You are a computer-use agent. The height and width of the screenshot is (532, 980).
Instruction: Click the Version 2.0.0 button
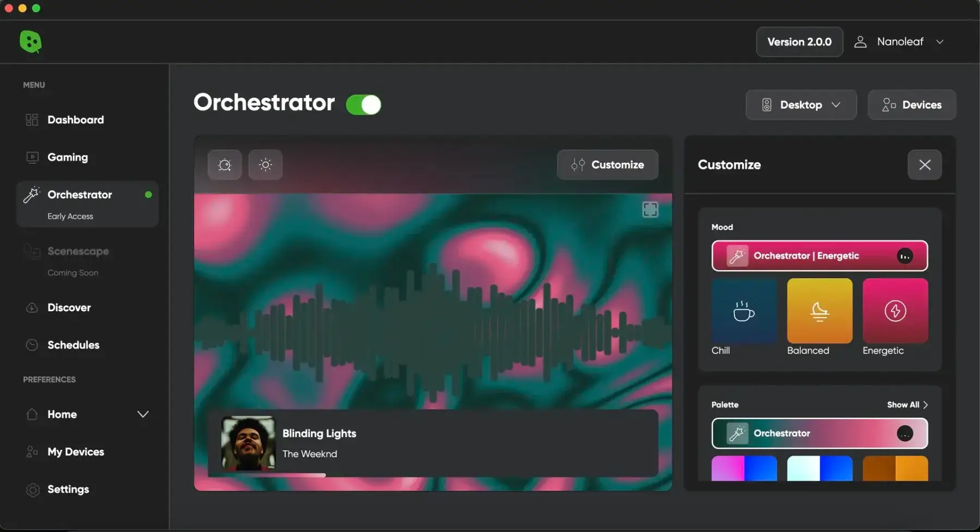(x=799, y=42)
